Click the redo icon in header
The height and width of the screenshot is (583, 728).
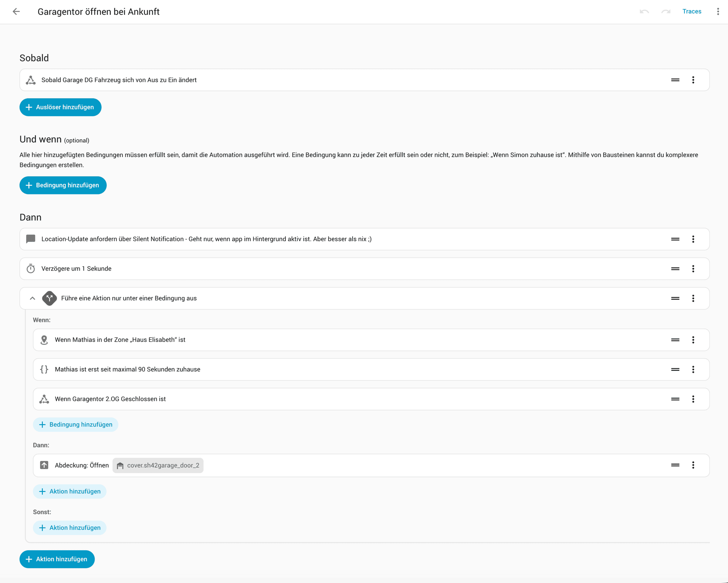[665, 12]
